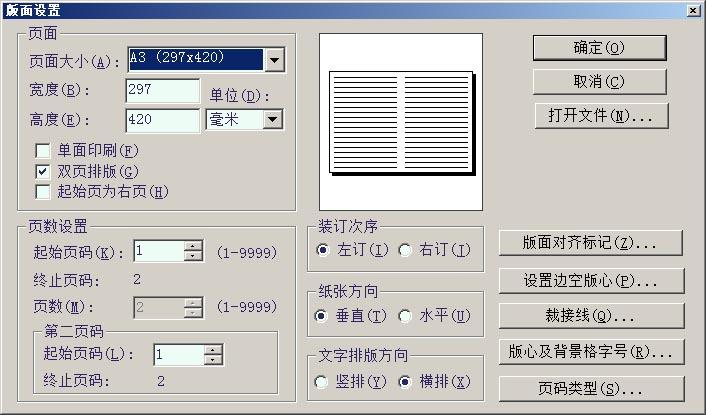Open 版面对齐标记(Z)... settings
The height and width of the screenshot is (415, 706).
click(x=591, y=243)
